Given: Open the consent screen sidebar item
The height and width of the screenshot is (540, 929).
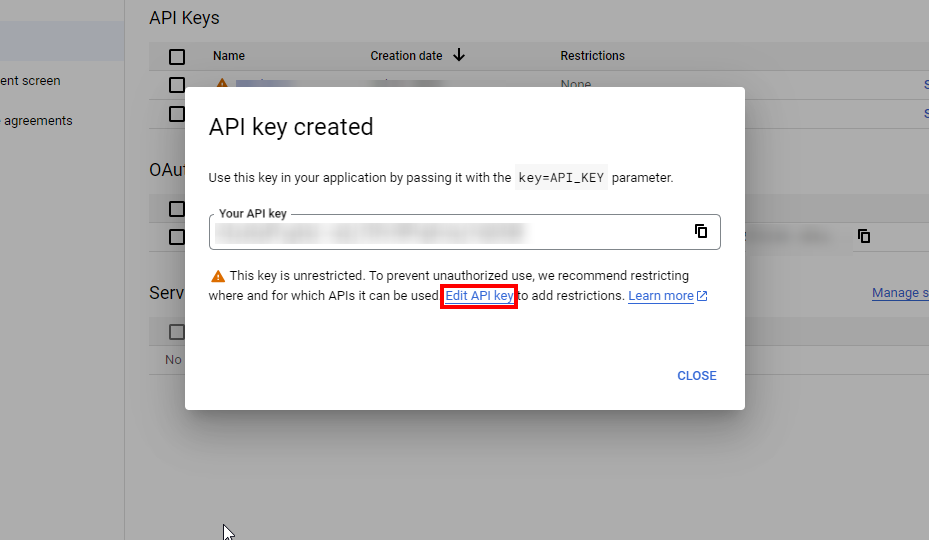Looking at the screenshot, I should [x=30, y=81].
